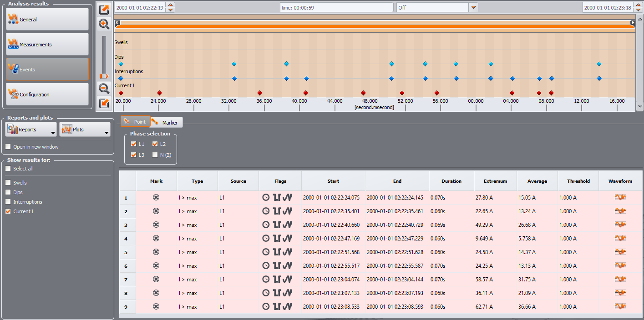The image size is (644, 320).
Task: Click the start time stepper arrows
Action: click(x=171, y=8)
